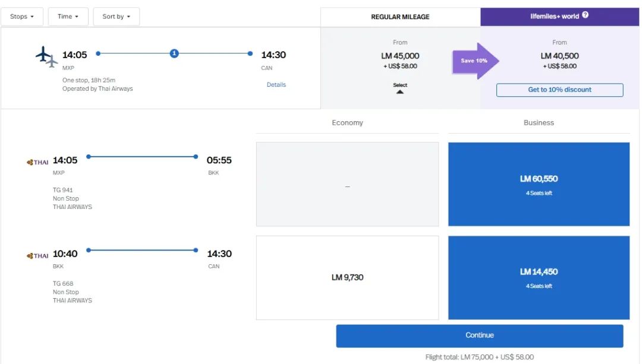Switch to the lifemiles+ world tab

(559, 17)
